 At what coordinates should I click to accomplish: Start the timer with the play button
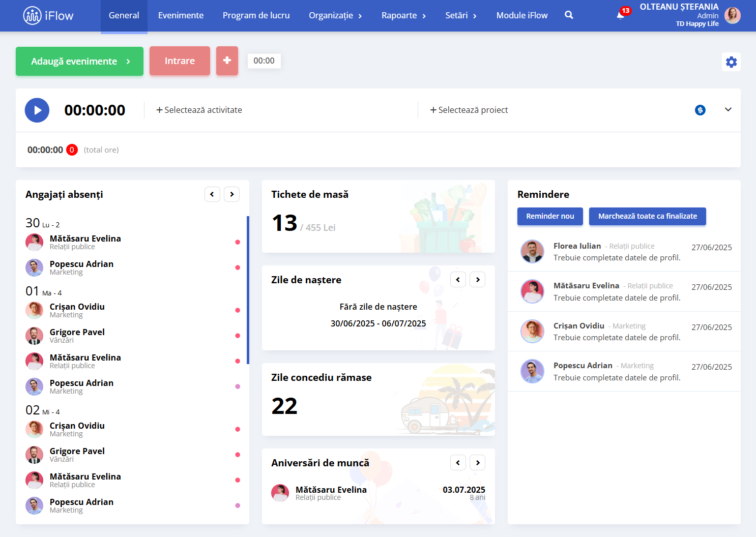pyautogui.click(x=37, y=110)
